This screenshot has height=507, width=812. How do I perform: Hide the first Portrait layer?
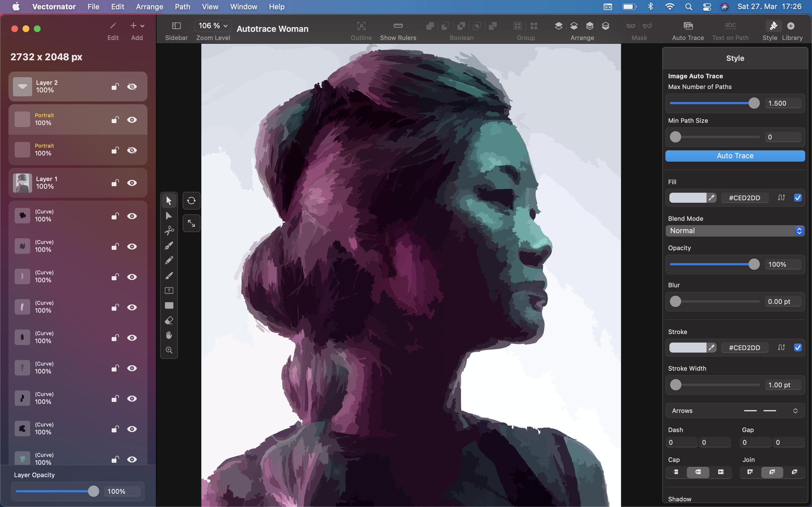(132, 119)
